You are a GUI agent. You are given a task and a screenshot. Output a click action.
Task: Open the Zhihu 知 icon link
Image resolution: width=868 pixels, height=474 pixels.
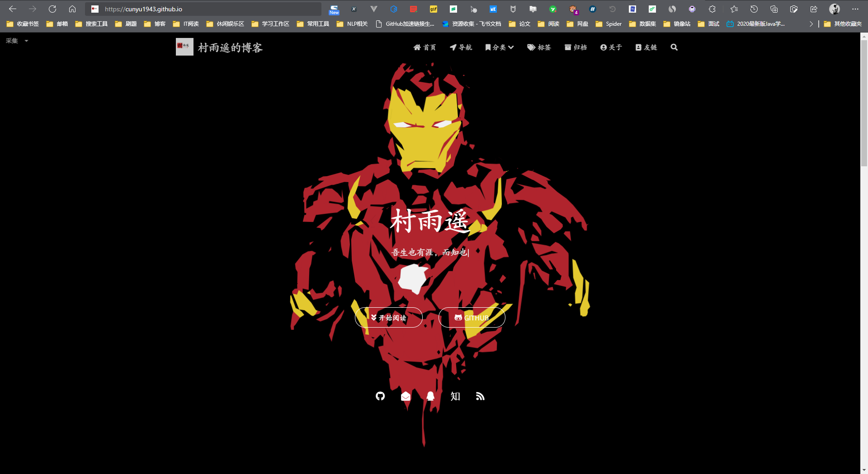[455, 396]
